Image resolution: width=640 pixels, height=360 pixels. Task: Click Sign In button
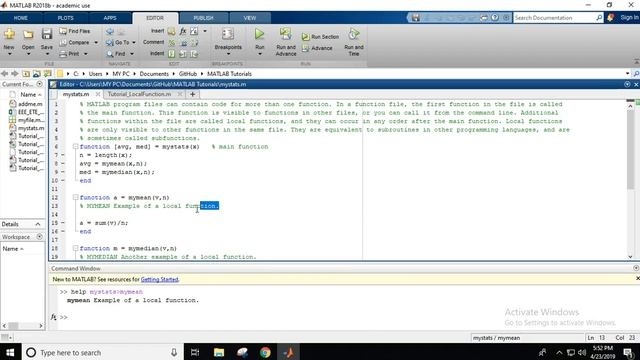pyautogui.click(x=629, y=18)
